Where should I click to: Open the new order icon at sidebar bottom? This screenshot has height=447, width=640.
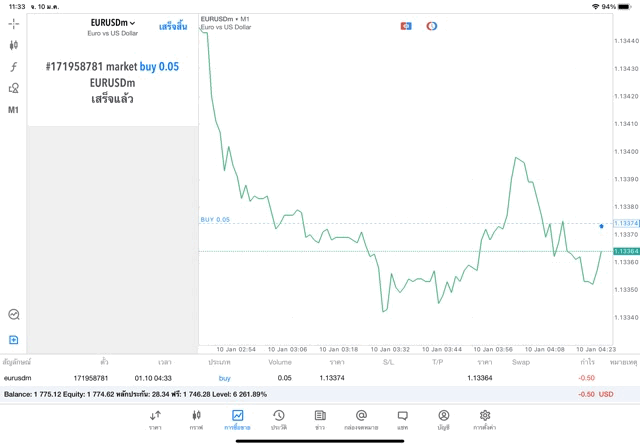(x=13, y=340)
